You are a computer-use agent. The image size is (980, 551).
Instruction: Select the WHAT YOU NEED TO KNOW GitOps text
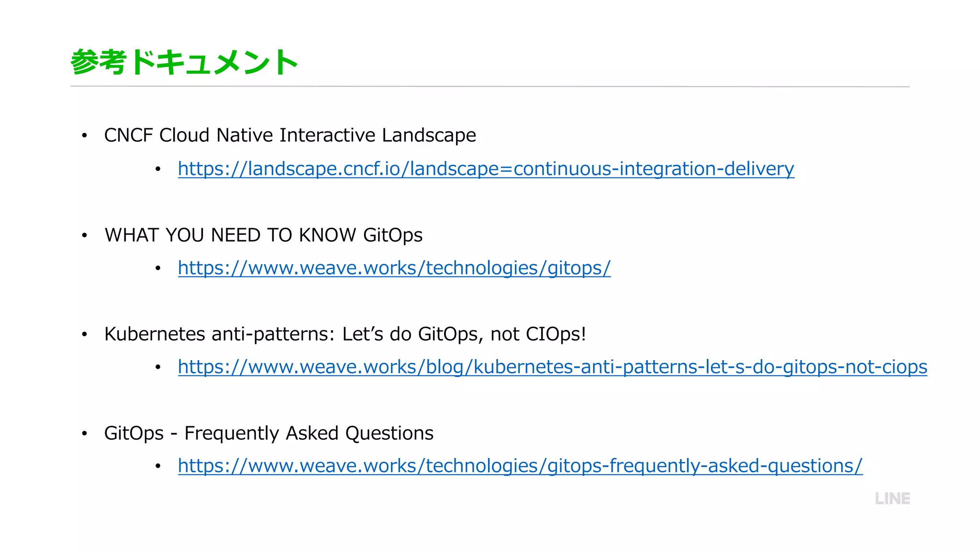pos(263,235)
